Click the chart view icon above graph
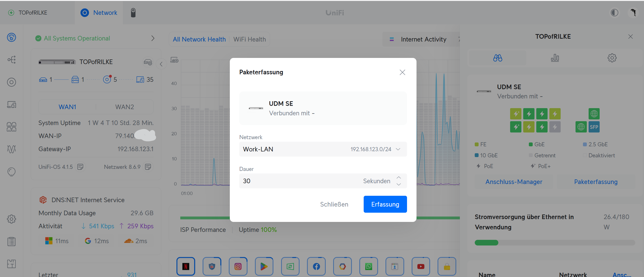Viewport: 644px width, 277px height. pos(174,60)
